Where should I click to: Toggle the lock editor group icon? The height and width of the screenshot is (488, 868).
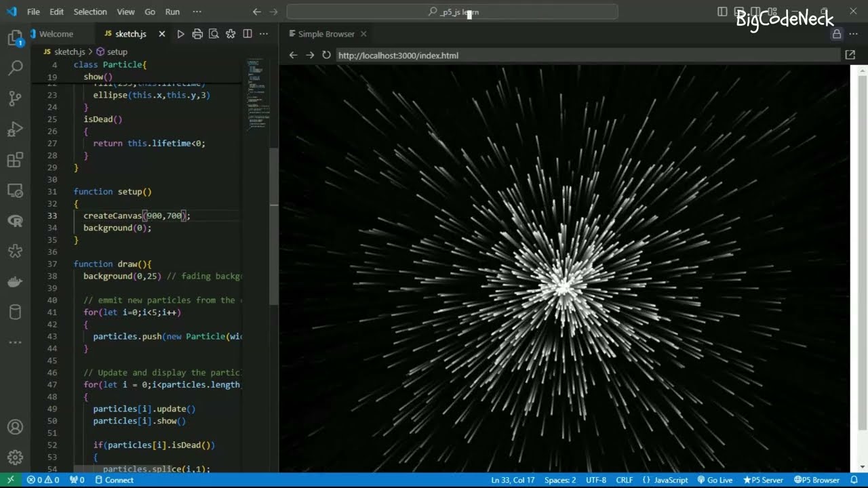click(x=837, y=34)
